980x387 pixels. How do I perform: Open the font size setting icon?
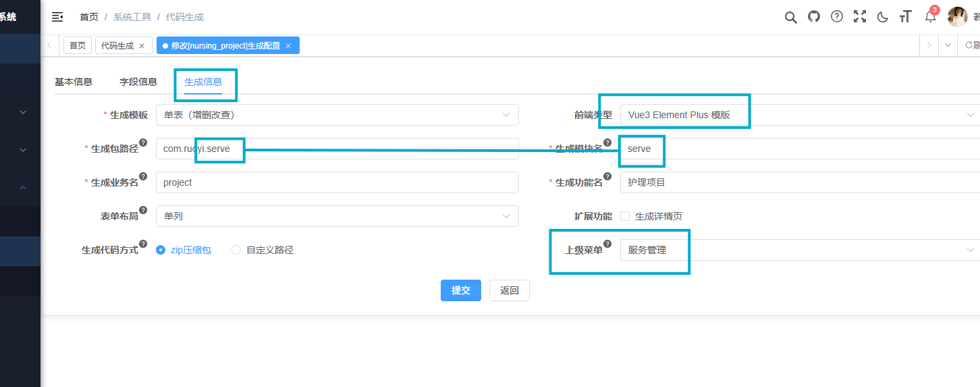pos(906,17)
